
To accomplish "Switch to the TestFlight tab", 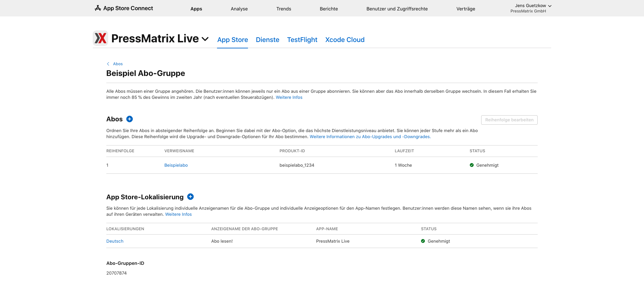I will click(x=302, y=40).
